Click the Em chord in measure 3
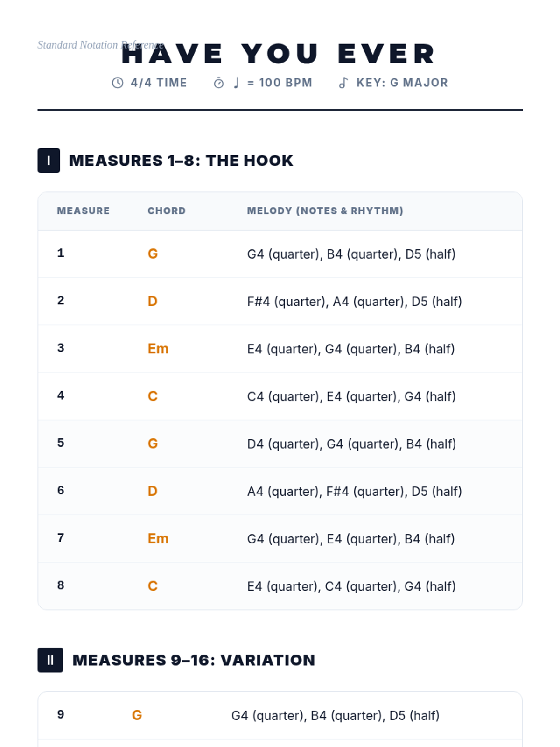Viewport: 560px width, 747px height. (x=158, y=349)
